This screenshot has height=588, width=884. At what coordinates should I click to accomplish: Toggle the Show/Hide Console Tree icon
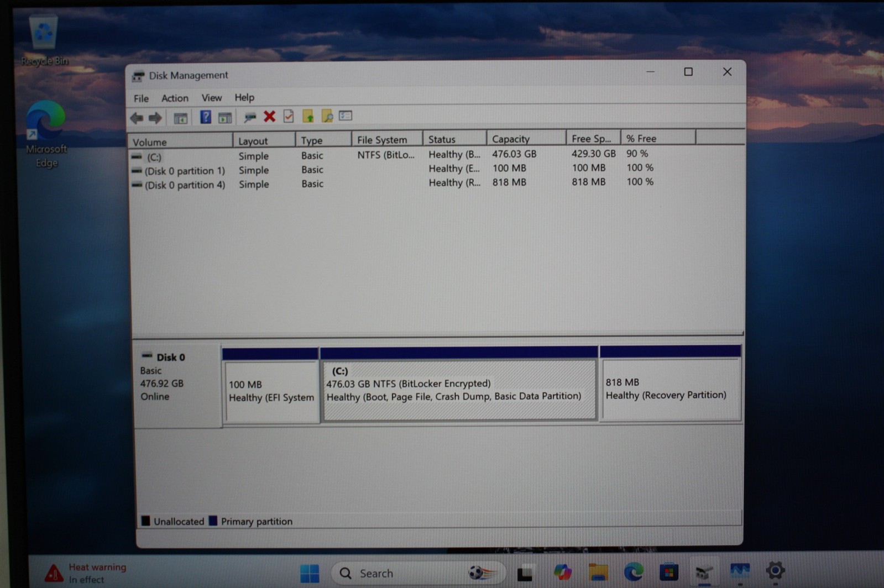click(x=180, y=117)
